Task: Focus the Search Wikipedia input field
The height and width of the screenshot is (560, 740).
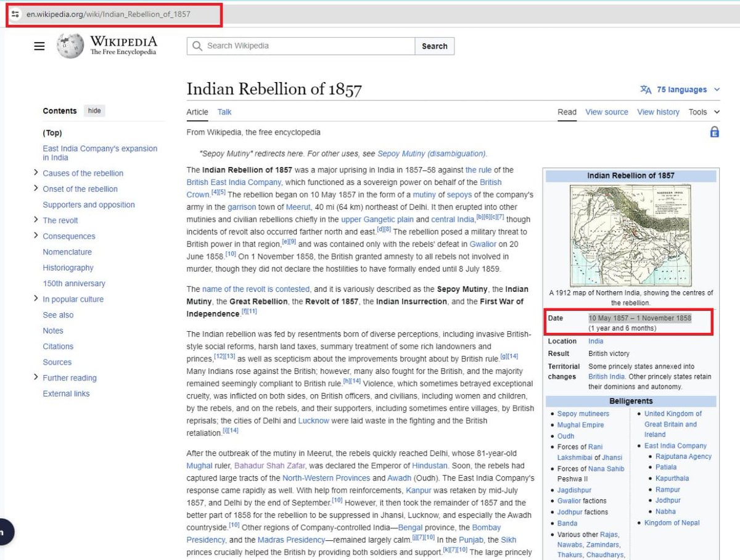Action: click(301, 46)
